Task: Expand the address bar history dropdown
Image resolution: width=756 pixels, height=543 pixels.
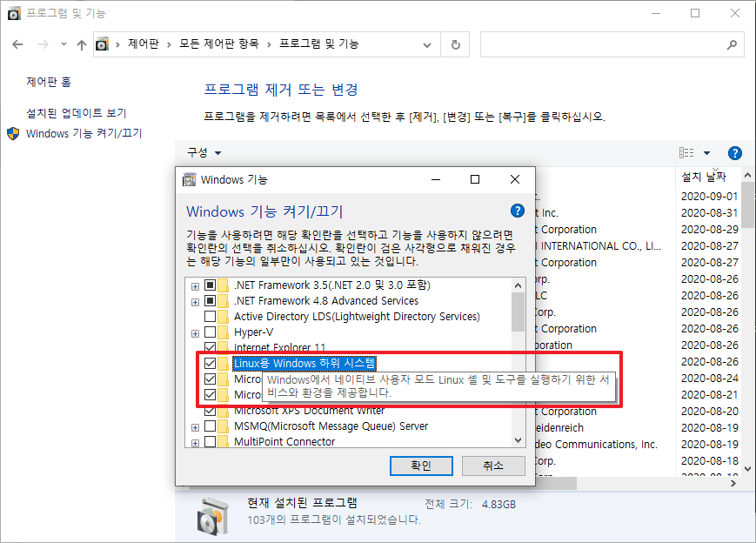Action: click(x=426, y=45)
